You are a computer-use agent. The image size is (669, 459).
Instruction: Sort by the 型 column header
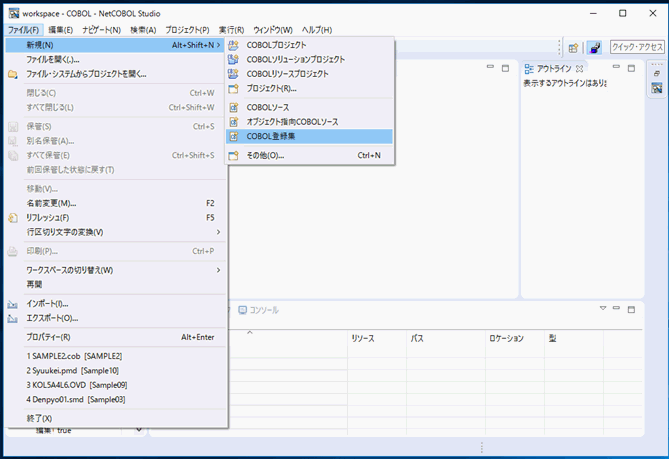(x=574, y=339)
